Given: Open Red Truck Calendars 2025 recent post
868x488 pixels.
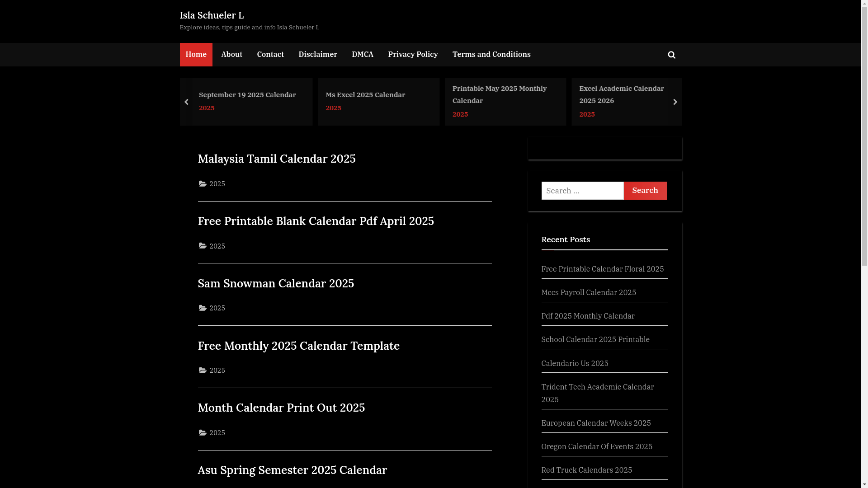Looking at the screenshot, I should point(587,470).
